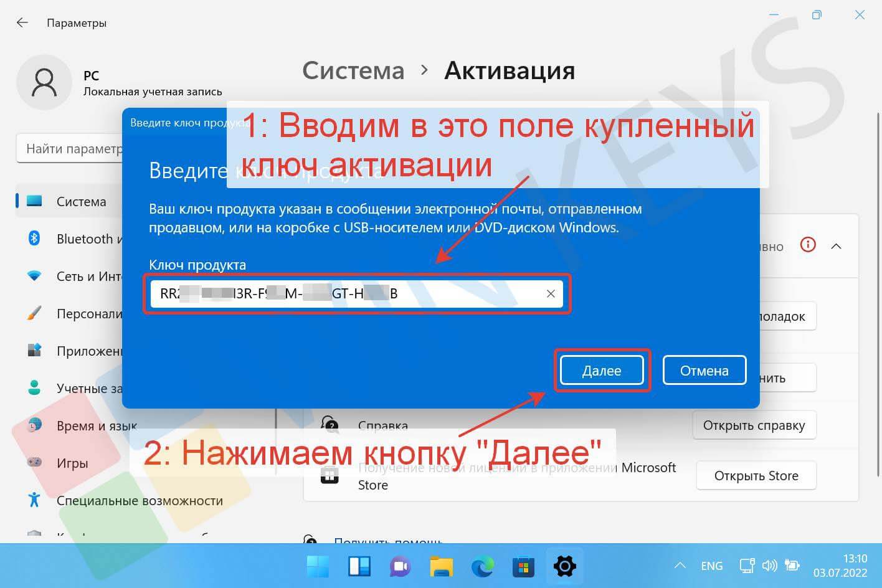
Task: Open Microsoft Store taskbar icon
Action: [523, 566]
